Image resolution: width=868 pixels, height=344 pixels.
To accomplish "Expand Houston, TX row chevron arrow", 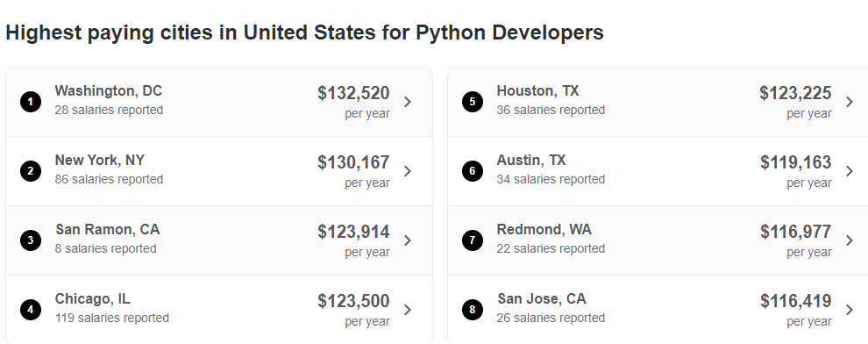I will [850, 102].
